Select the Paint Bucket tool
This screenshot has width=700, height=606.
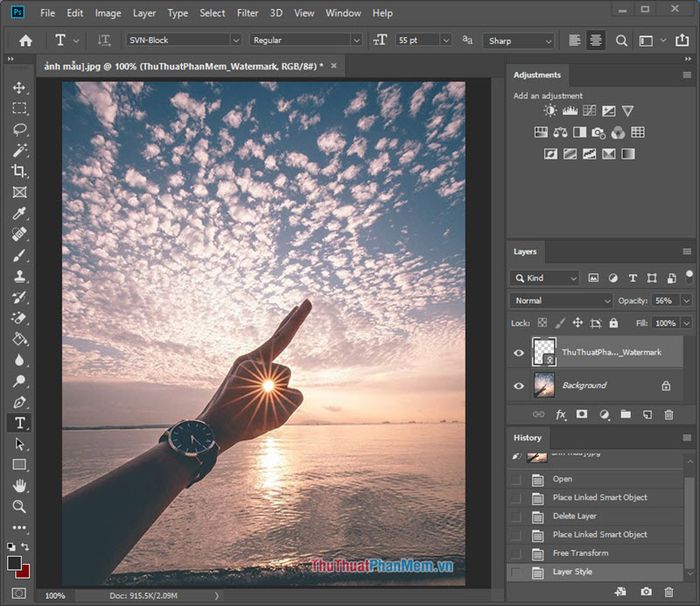[19, 339]
